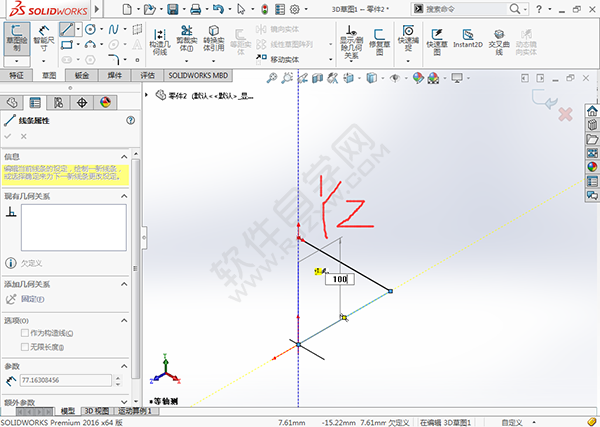Viewport: 600px width, 427px height.
Task: Switch to the SOLIDWORKS MBD tab
Action: point(198,75)
